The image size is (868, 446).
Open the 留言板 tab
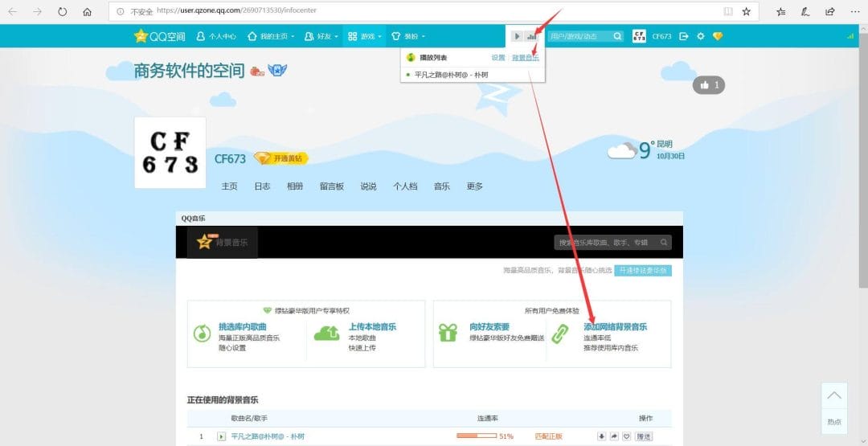click(x=331, y=186)
